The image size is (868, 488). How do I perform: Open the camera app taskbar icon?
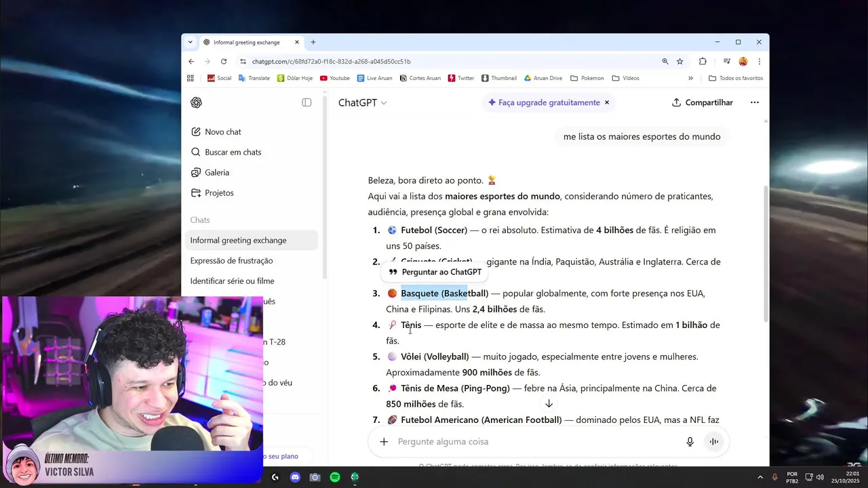315,477
